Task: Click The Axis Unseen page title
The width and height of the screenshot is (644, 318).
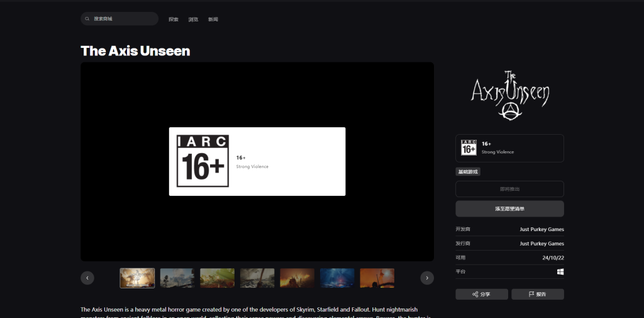Action: (135, 51)
